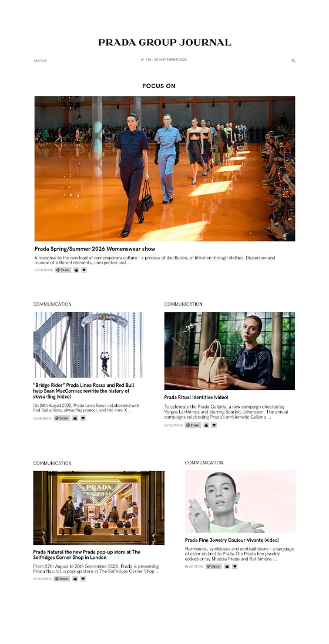Open the Archive menu link
329x644 pixels.
(41, 61)
